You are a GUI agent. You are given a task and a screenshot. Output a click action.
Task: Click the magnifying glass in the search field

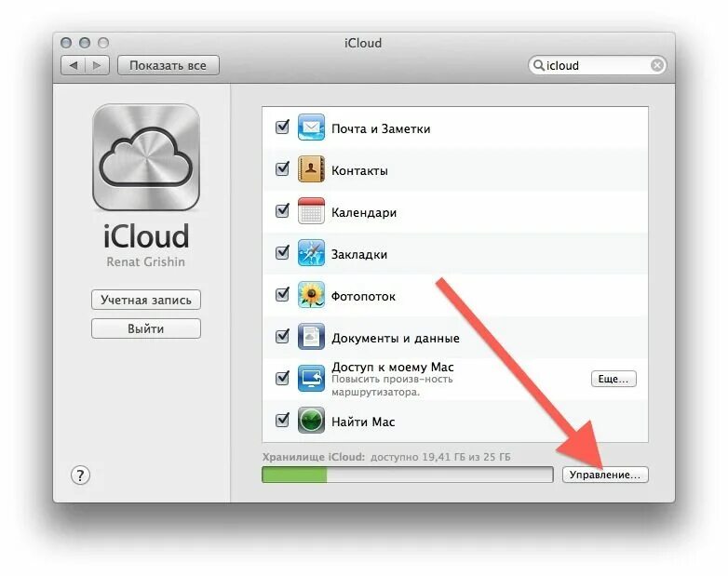click(539, 65)
